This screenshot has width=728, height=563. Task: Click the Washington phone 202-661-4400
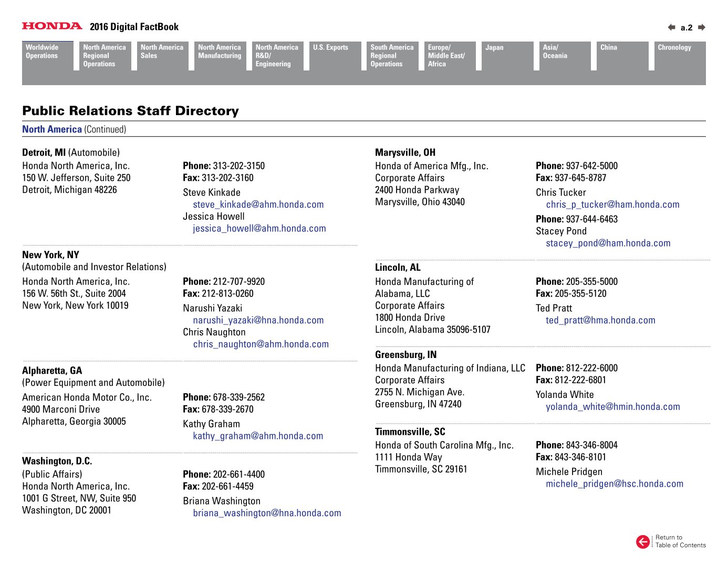pyautogui.click(x=239, y=474)
